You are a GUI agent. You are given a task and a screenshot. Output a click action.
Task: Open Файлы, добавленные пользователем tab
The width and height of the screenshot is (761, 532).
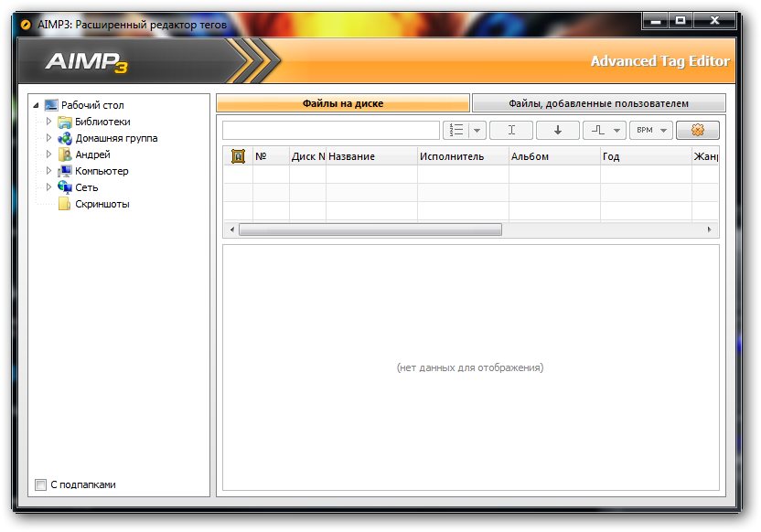point(598,103)
